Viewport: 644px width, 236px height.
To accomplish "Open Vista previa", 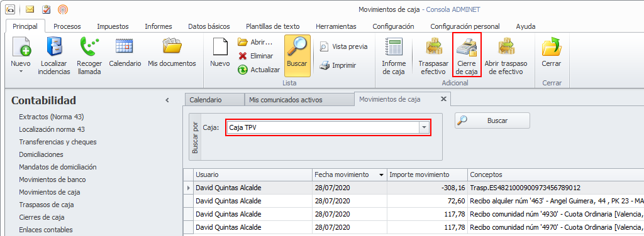I will pyautogui.click(x=343, y=46).
